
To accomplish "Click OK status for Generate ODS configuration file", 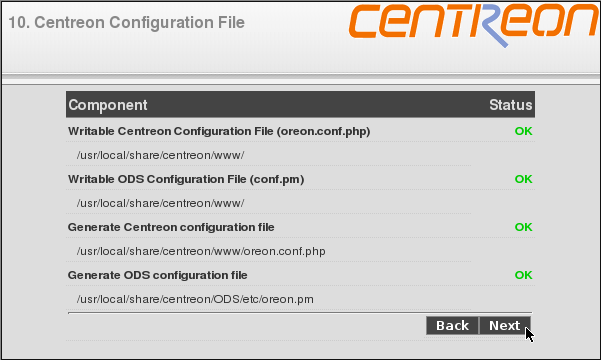I will coord(524,275).
